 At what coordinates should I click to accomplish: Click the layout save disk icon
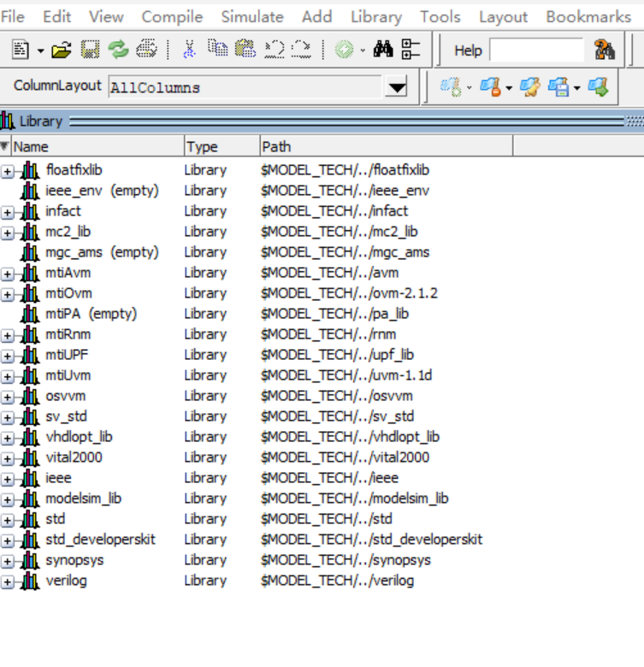tap(558, 86)
